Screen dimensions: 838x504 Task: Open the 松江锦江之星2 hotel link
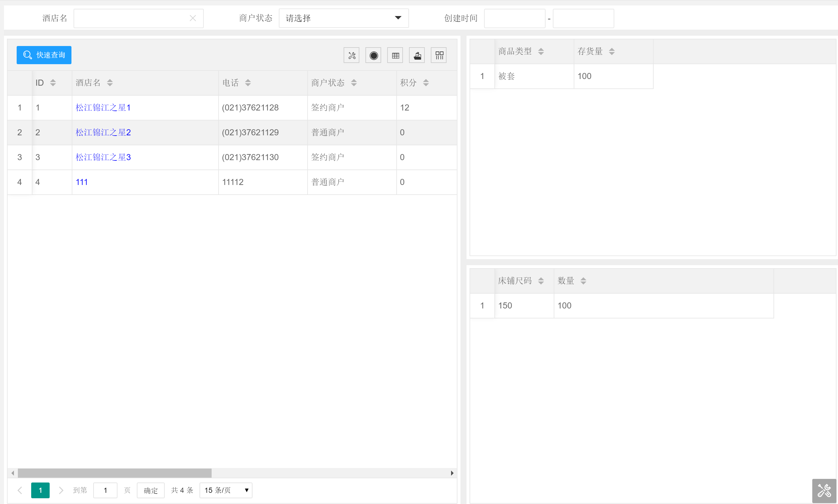coord(103,133)
